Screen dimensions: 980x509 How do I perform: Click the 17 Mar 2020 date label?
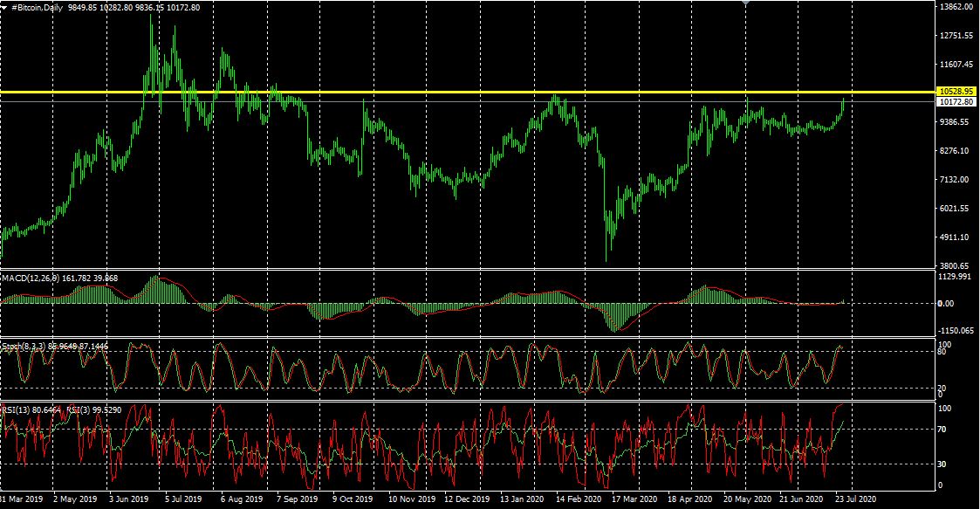pos(634,499)
